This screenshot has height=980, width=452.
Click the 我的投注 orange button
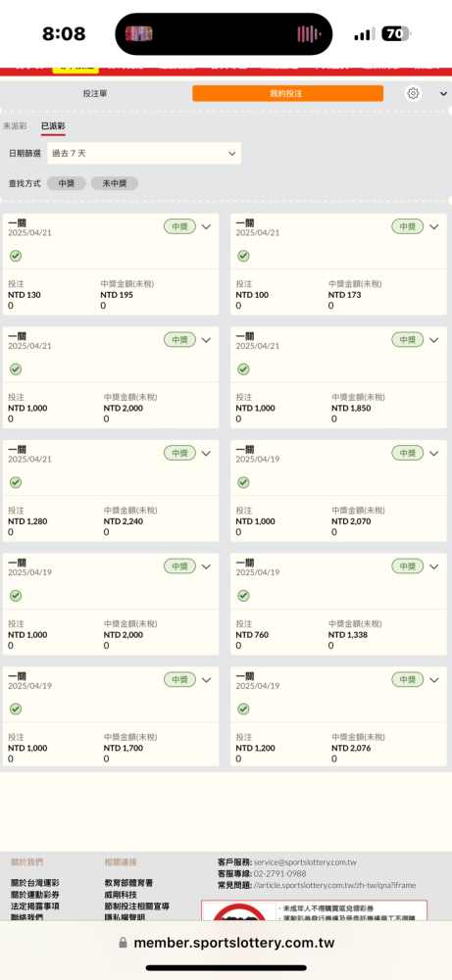[x=287, y=93]
